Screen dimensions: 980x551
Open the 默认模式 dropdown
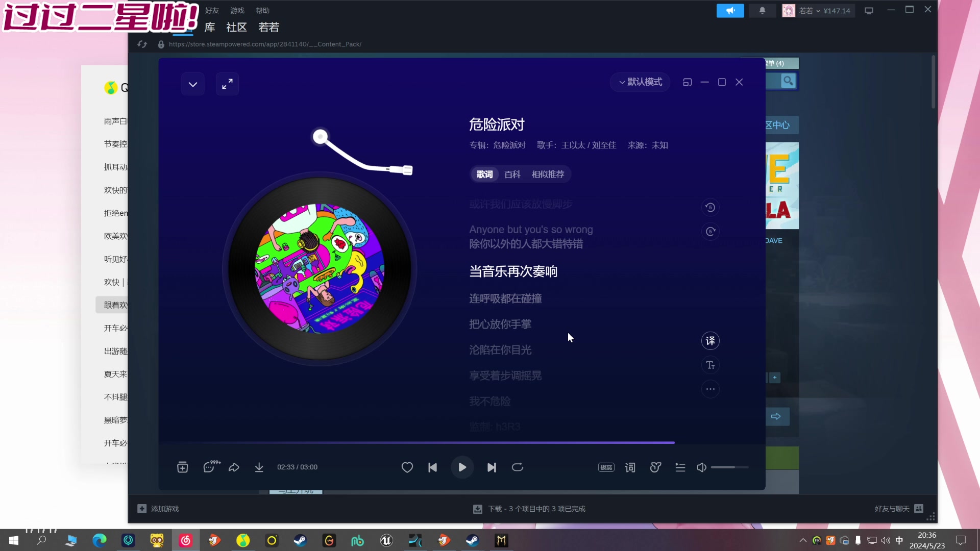point(641,82)
